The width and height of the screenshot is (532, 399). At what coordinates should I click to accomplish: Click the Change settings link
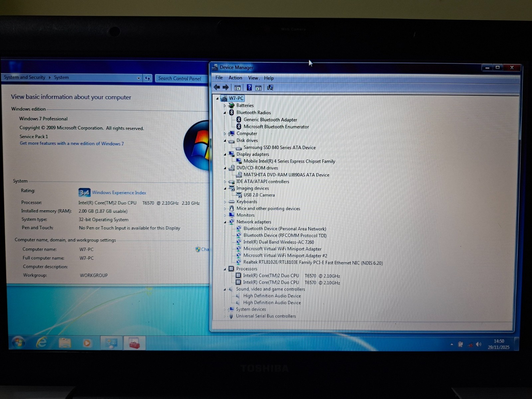pyautogui.click(x=203, y=249)
